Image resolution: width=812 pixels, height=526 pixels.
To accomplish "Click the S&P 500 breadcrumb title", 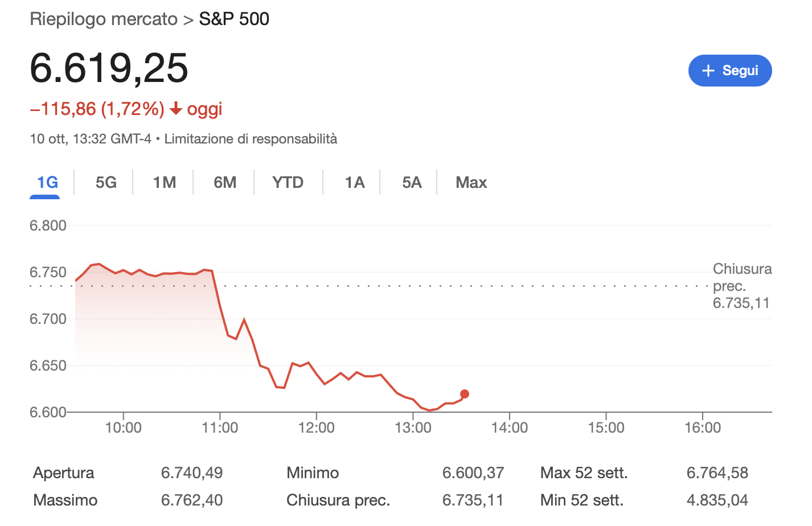I will pos(234,19).
